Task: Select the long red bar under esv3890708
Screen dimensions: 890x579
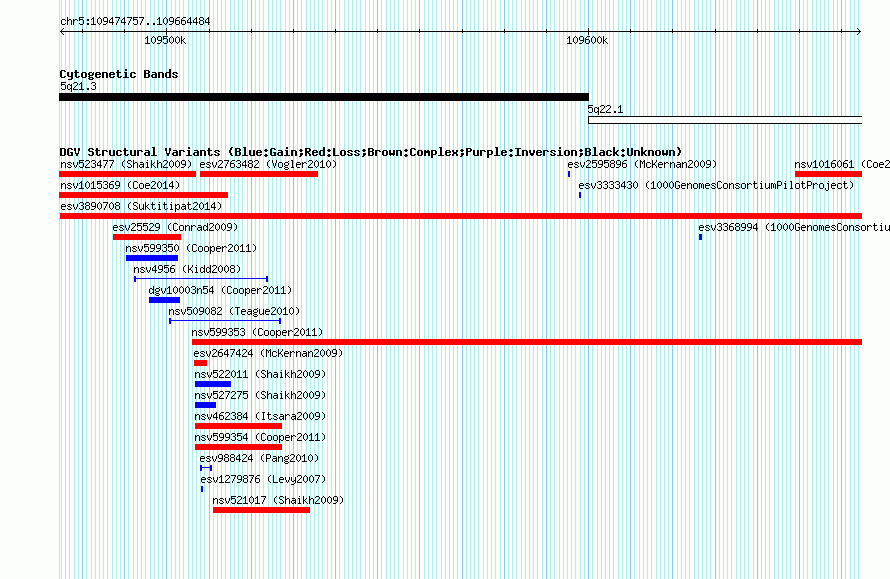Action: pos(460,216)
